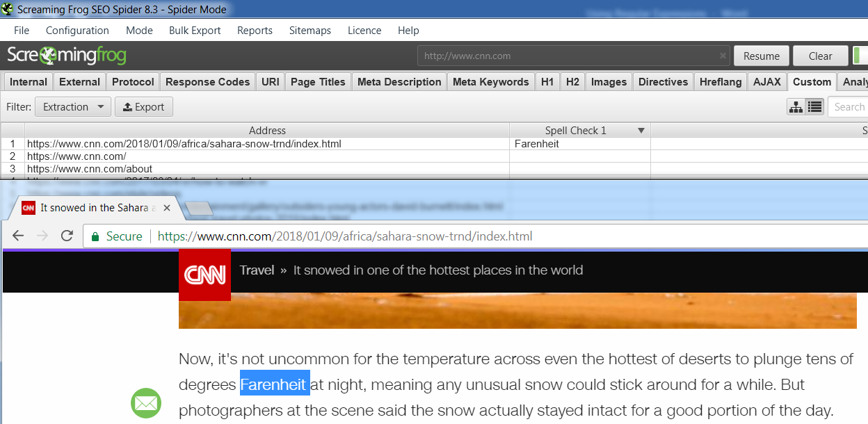Switch to list view icon

click(815, 107)
